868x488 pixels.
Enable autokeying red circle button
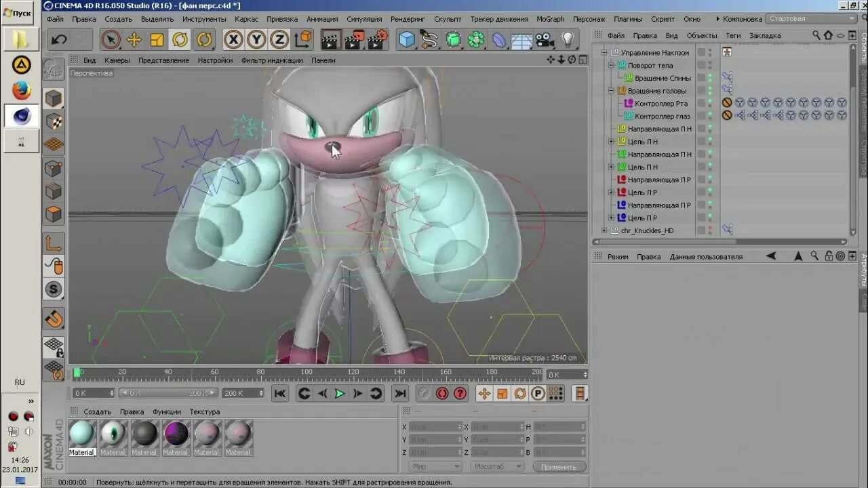pyautogui.click(x=442, y=393)
